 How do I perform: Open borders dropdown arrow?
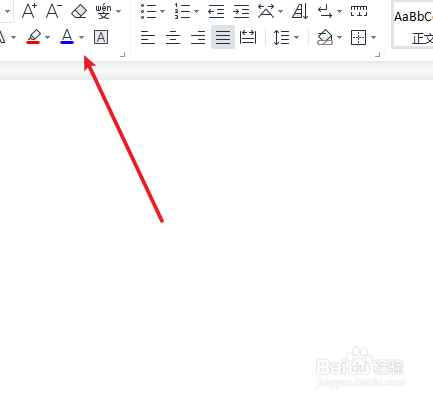373,37
